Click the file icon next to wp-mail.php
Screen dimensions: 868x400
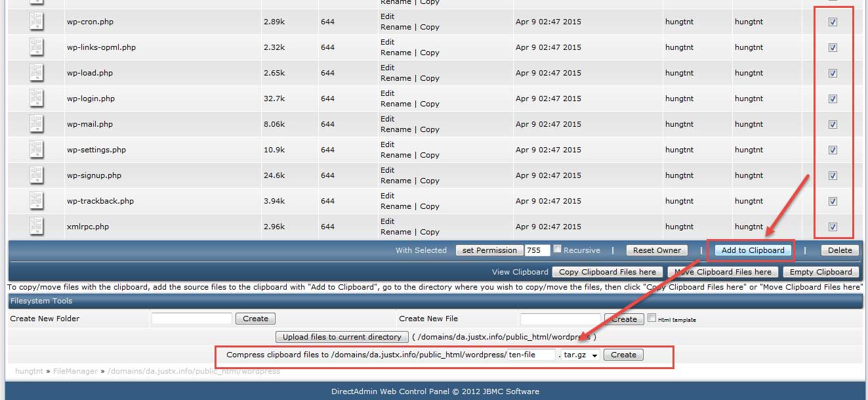(36, 124)
